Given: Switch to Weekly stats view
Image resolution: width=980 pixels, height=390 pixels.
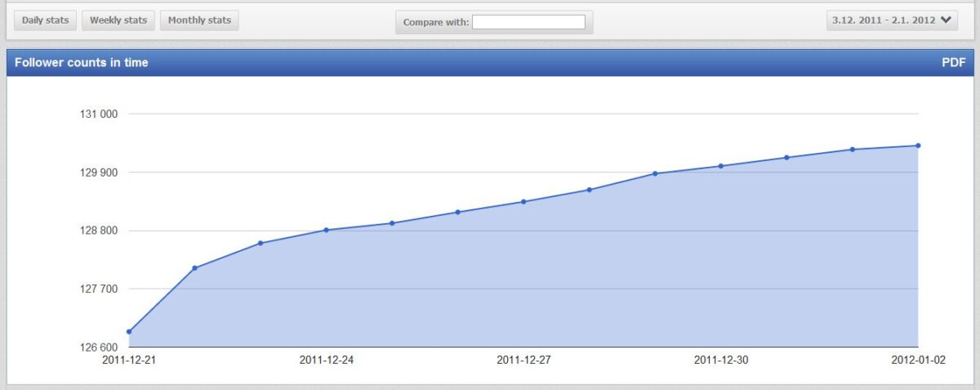Looking at the screenshot, I should 118,20.
